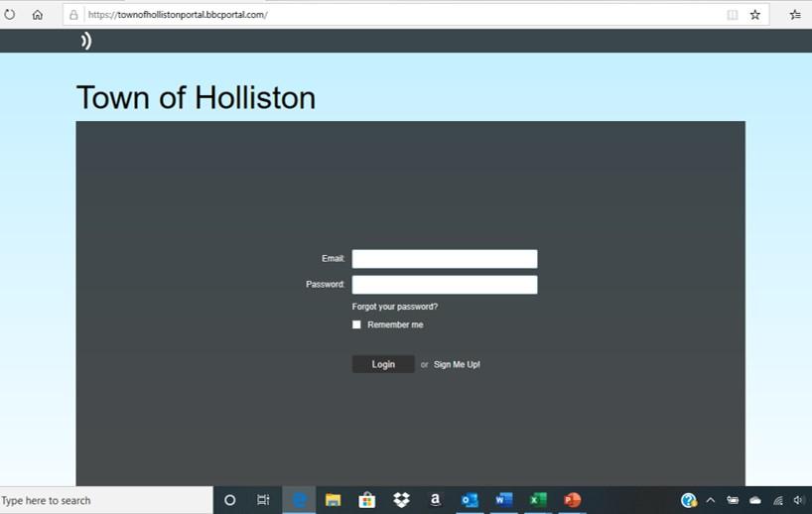Viewport: 812px width, 514px height.
Task: Click the Get Help question mark tray icon
Action: pos(689,500)
